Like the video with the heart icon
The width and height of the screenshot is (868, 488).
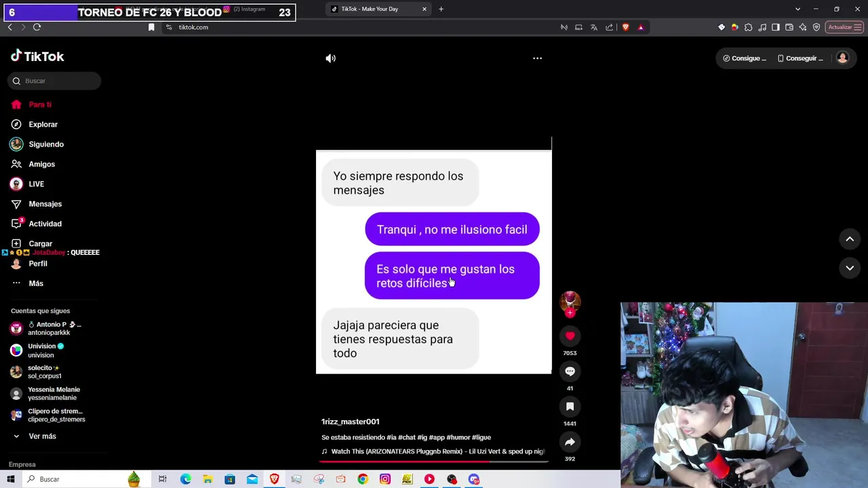pyautogui.click(x=570, y=336)
